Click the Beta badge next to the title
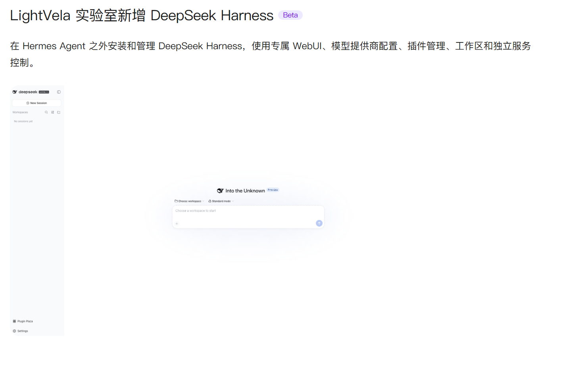This screenshot has height=367, width=588. [x=290, y=15]
